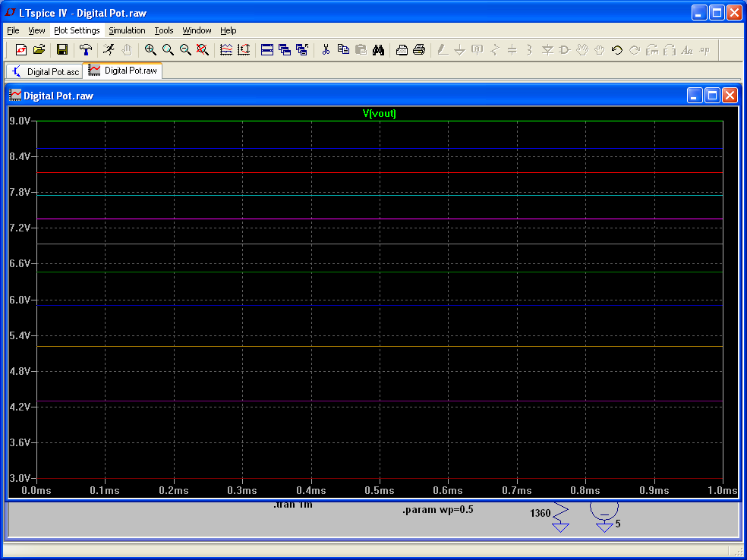Open the Window menu

pos(197,30)
